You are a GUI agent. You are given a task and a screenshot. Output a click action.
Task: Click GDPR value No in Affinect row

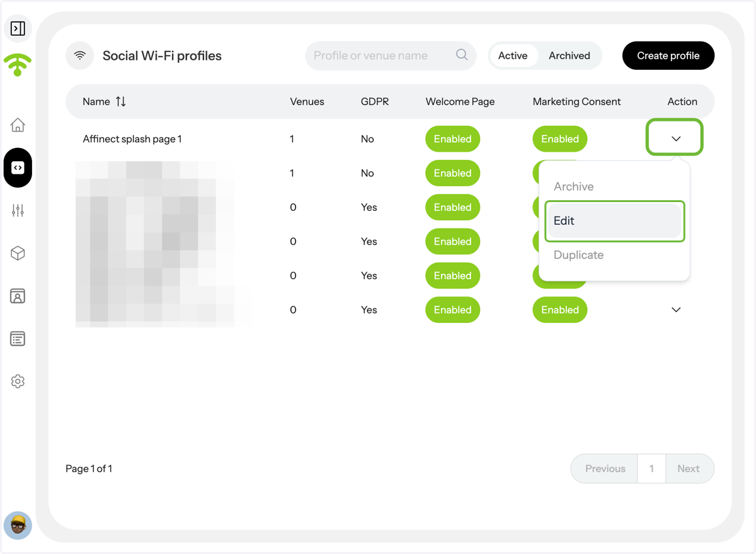[367, 139]
